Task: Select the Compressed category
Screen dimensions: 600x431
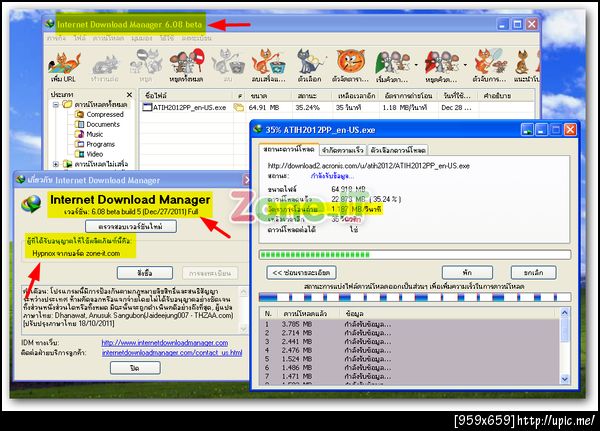Action: tap(105, 114)
